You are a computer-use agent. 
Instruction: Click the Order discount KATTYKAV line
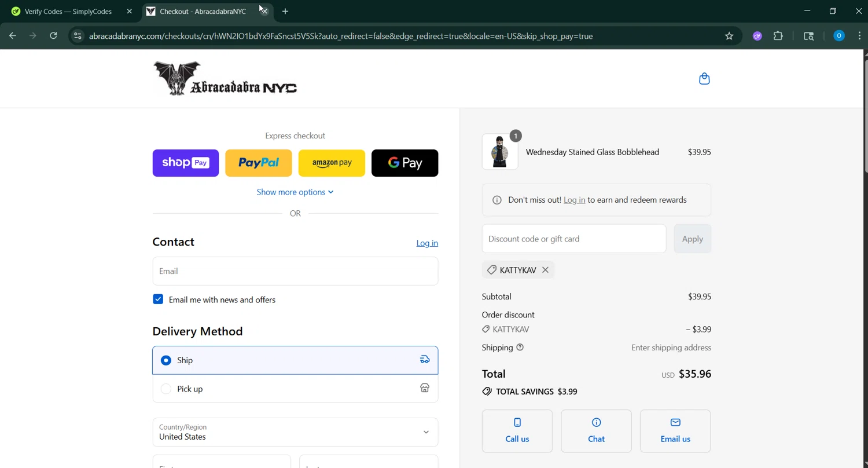(x=597, y=329)
